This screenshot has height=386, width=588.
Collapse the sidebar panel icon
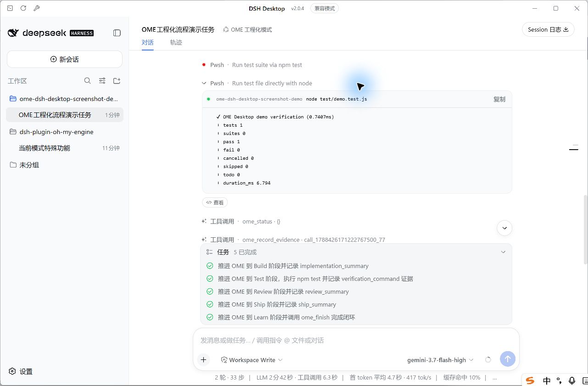[x=117, y=33]
